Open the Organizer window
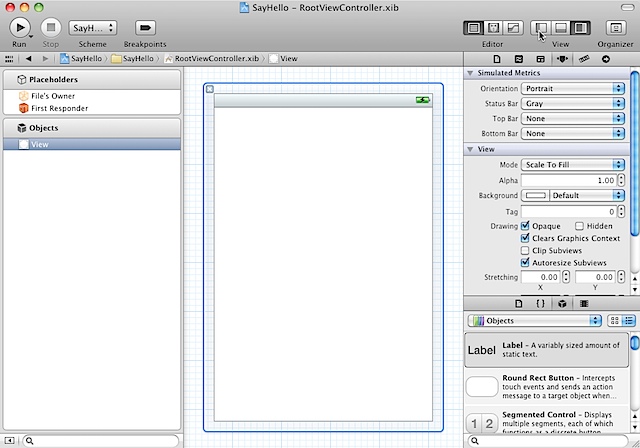Screen dimensions: 640x448 (615, 28)
